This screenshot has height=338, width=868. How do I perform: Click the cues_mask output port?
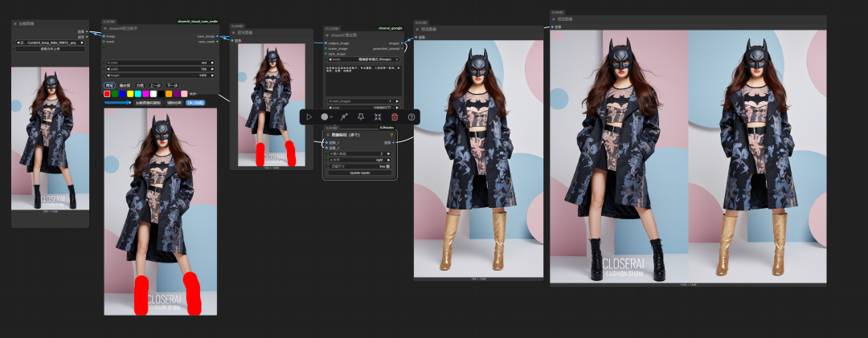[218, 42]
